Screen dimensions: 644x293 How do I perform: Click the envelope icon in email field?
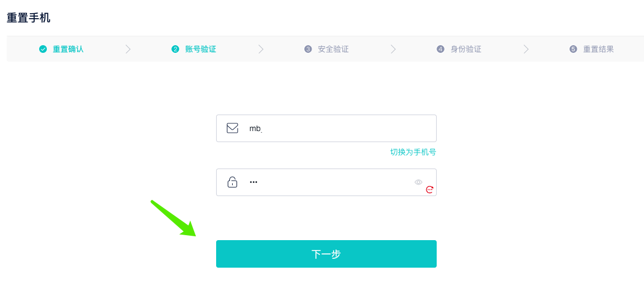(x=233, y=128)
